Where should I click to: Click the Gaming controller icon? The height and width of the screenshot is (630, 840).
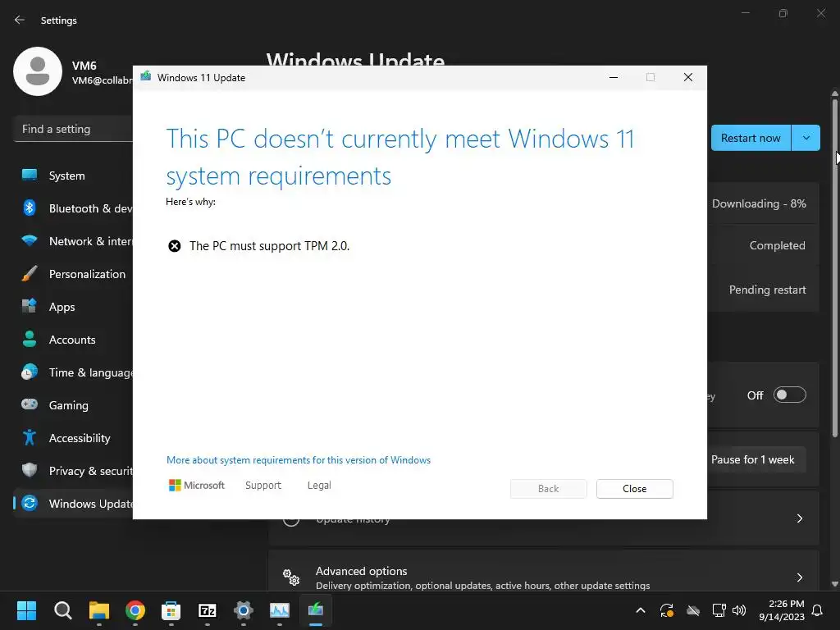tap(30, 404)
